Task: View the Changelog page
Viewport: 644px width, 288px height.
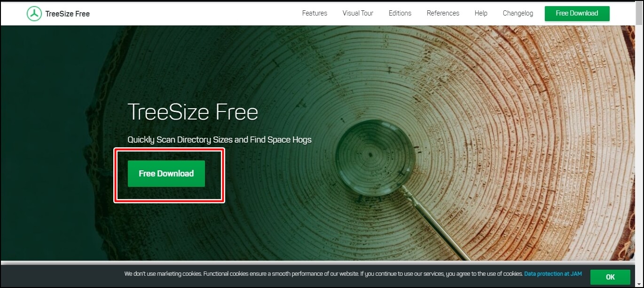Action: [x=518, y=13]
